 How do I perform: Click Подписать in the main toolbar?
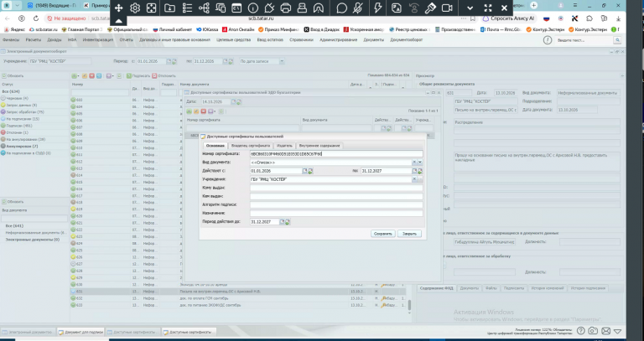click(138, 76)
